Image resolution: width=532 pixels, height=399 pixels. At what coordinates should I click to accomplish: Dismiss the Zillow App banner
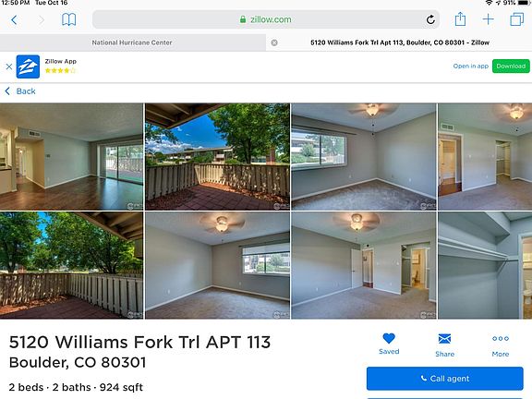[9, 66]
